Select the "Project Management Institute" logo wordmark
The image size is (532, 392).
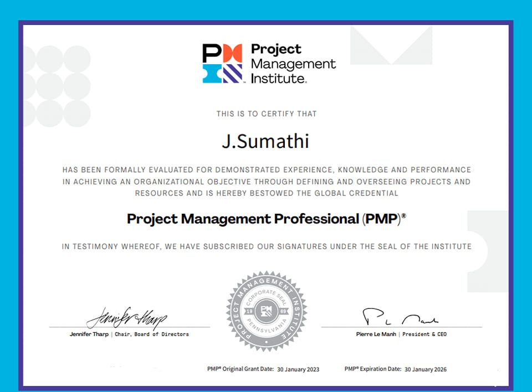[293, 64]
